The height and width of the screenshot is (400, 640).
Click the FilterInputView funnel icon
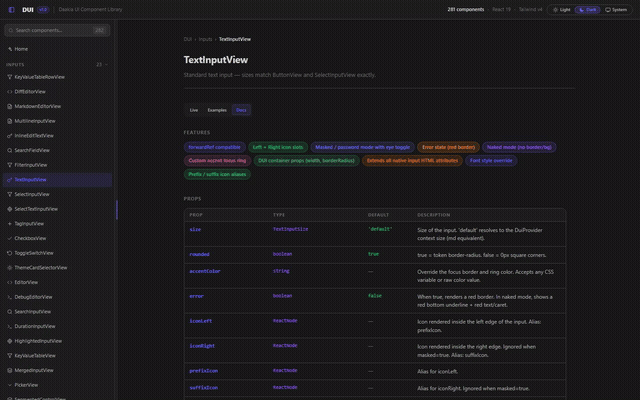[10, 165]
